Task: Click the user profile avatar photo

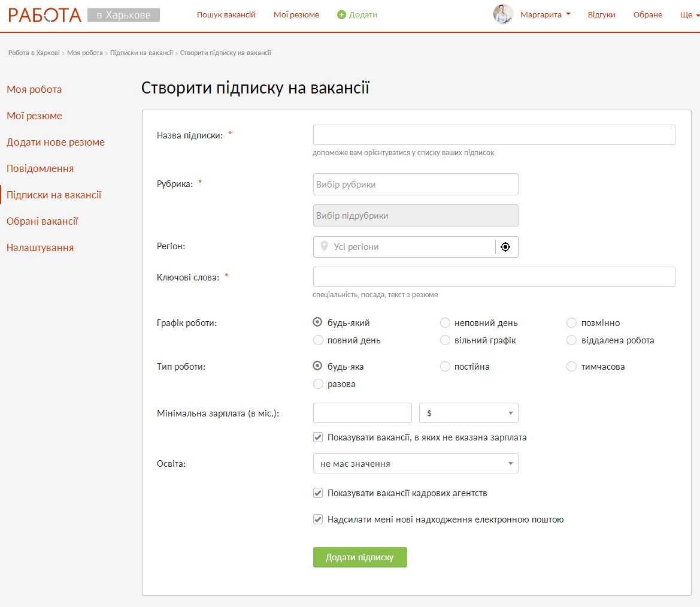Action: (x=503, y=14)
